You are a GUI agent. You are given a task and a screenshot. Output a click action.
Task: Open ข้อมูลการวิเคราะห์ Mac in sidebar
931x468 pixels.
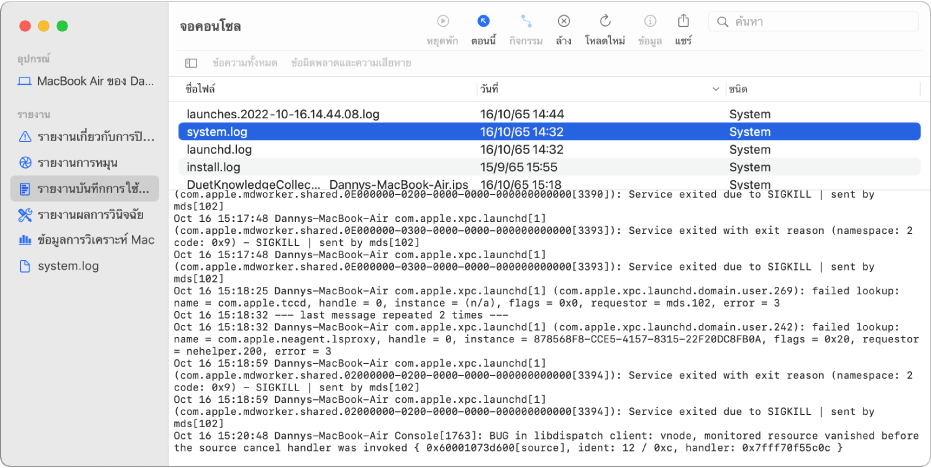[84, 240]
